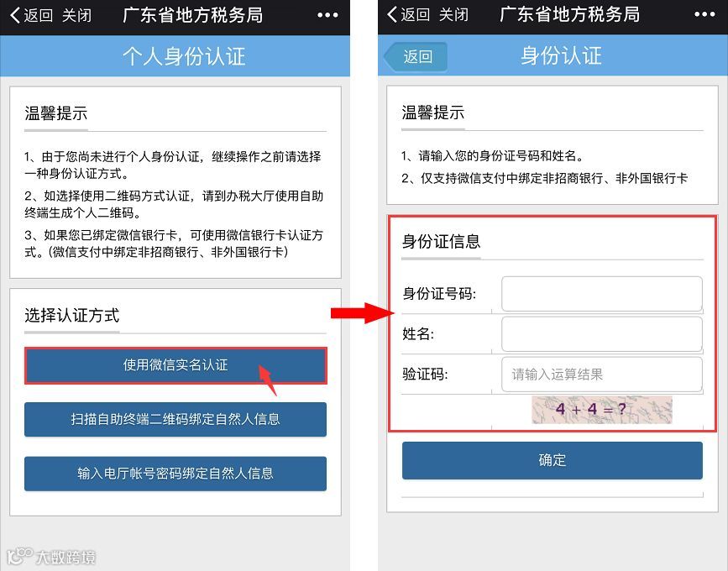Tap the blue arrow-shaped 返回 button
The height and width of the screenshot is (571, 728).
[416, 56]
